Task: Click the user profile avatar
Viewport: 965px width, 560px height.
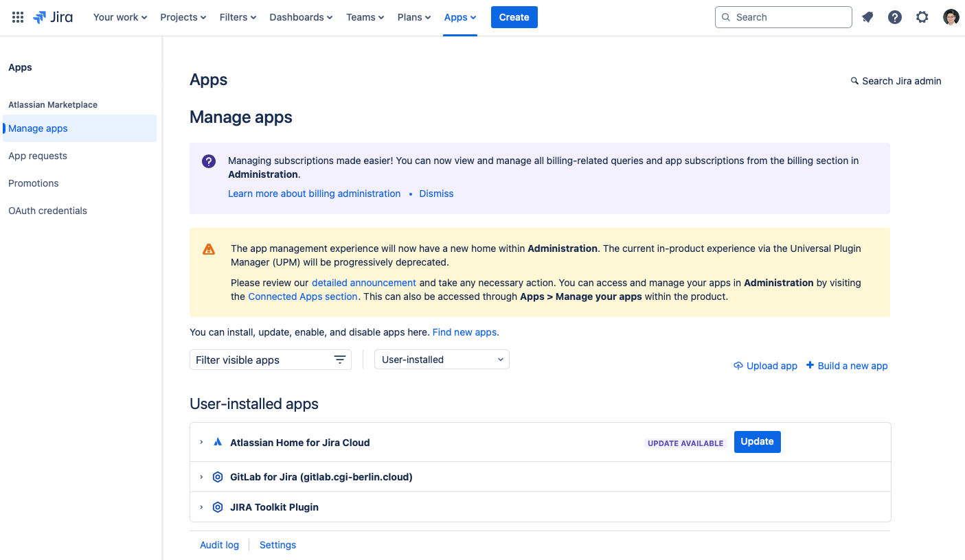Action: (951, 17)
